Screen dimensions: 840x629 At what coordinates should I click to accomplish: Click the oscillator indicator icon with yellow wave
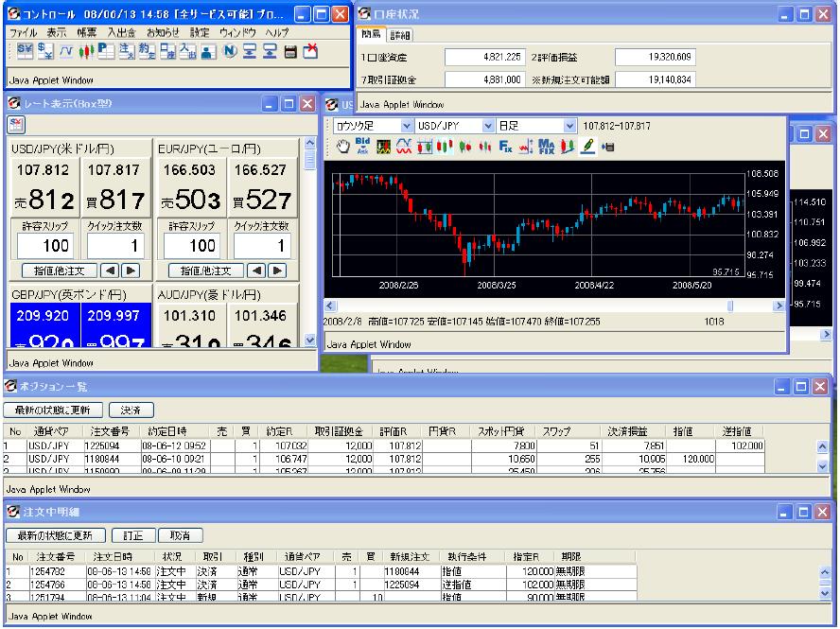pos(383,147)
